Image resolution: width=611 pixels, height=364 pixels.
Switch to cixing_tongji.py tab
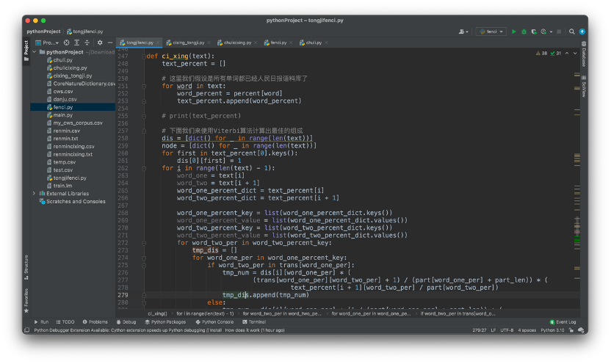tap(188, 43)
